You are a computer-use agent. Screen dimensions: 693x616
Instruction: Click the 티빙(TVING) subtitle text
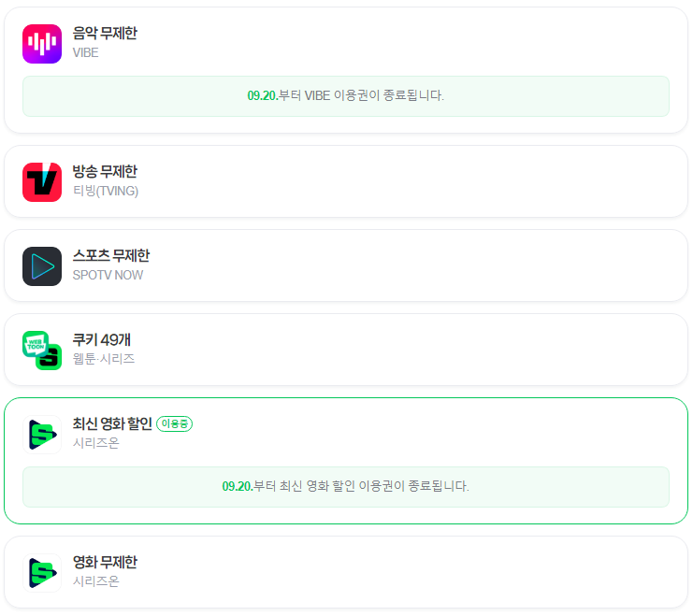click(x=106, y=192)
